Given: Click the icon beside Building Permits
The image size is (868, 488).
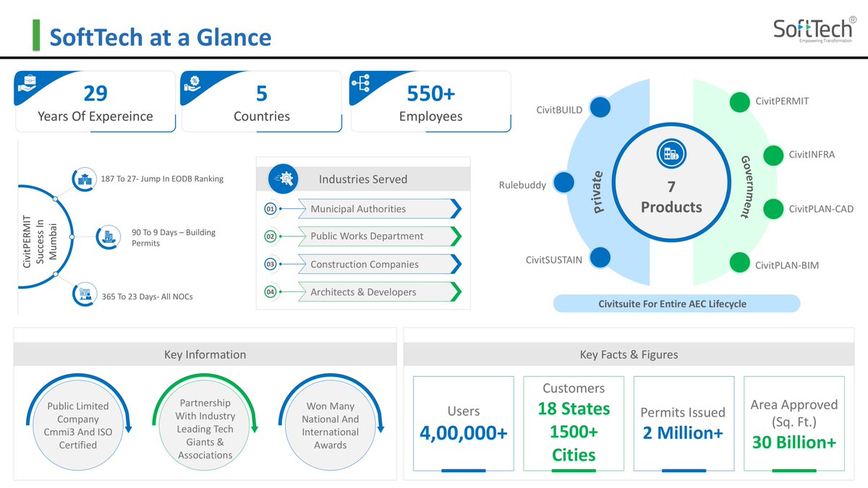Looking at the screenshot, I should pos(107,236).
